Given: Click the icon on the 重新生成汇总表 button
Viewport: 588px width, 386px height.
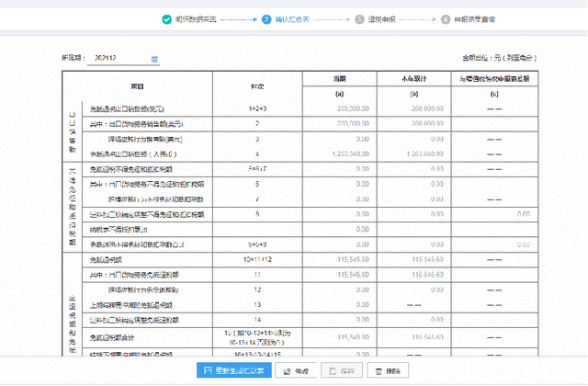Looking at the screenshot, I should point(208,370).
